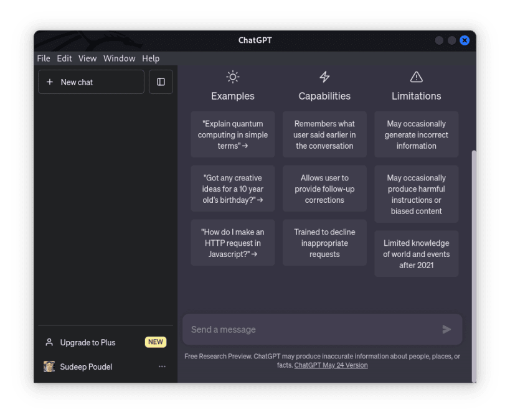Select the quantum computing example prompt
The width and height of the screenshot is (510, 420).
(232, 134)
